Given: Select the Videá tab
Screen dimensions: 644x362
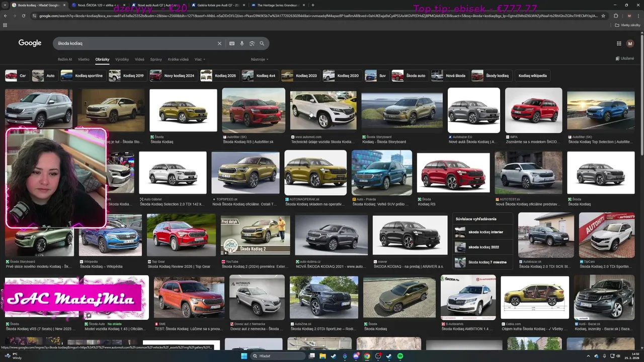Looking at the screenshot, I should [x=139, y=59].
